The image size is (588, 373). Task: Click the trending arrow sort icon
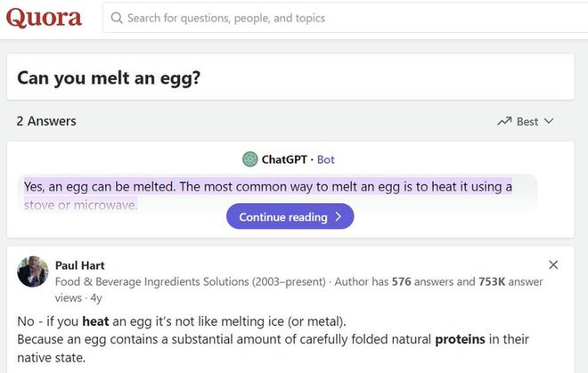click(504, 121)
